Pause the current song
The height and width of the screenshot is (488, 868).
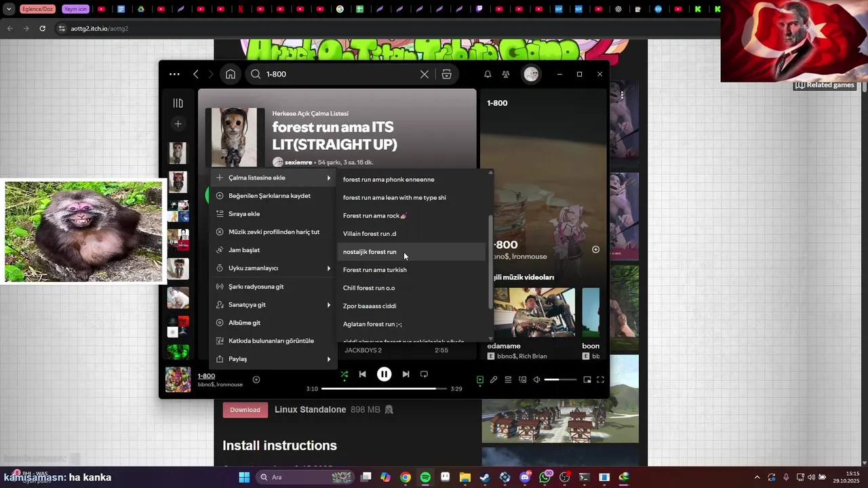pyautogui.click(x=384, y=374)
